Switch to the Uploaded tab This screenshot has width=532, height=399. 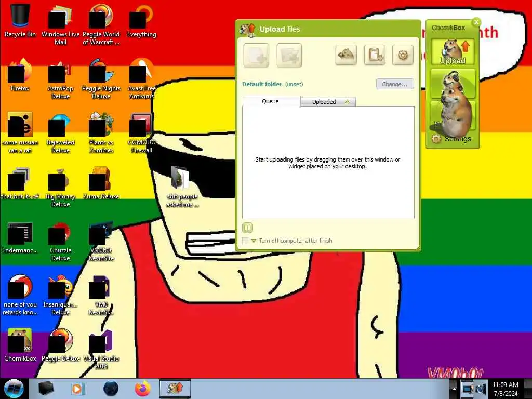(328, 101)
